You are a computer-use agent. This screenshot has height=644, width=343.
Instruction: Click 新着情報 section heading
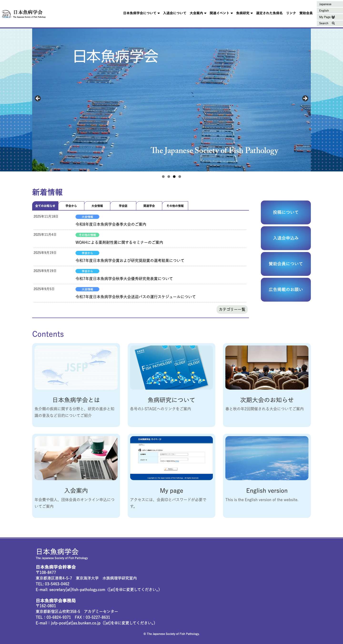pyautogui.click(x=47, y=192)
